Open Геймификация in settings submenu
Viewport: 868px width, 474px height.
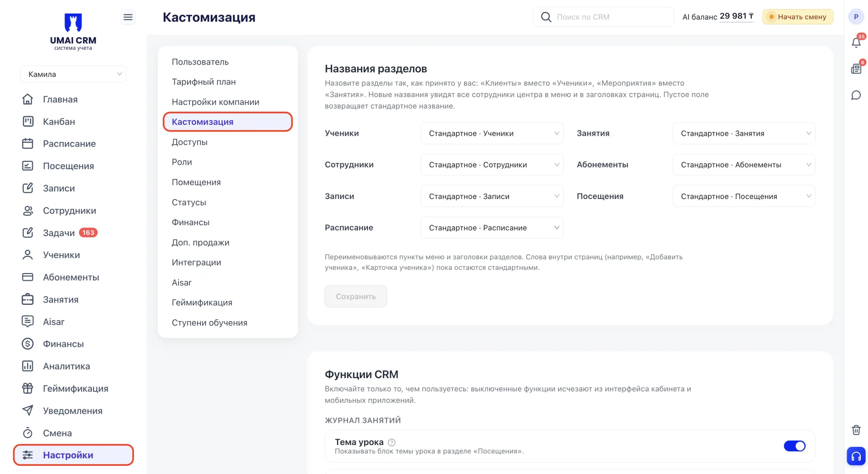click(202, 303)
